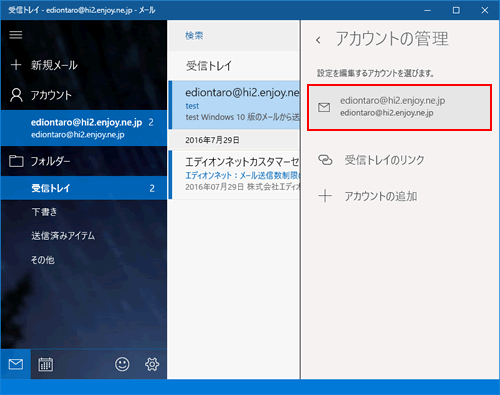Compose with 新規メール label

[54, 65]
